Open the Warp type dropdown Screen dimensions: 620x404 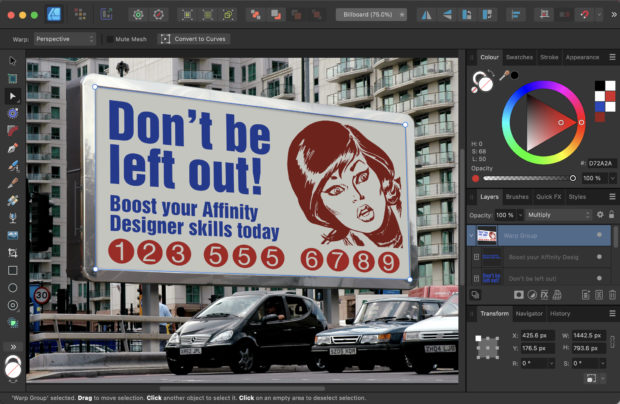pyautogui.click(x=64, y=39)
